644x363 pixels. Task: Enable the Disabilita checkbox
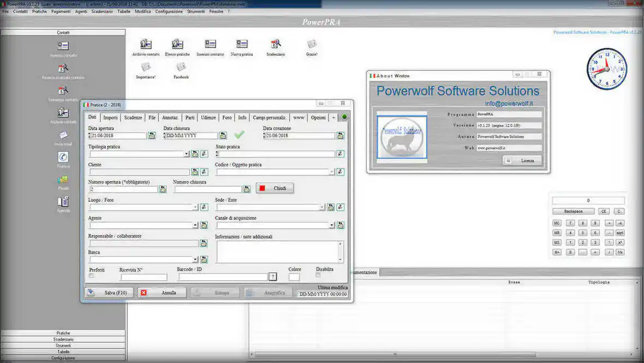click(x=318, y=275)
